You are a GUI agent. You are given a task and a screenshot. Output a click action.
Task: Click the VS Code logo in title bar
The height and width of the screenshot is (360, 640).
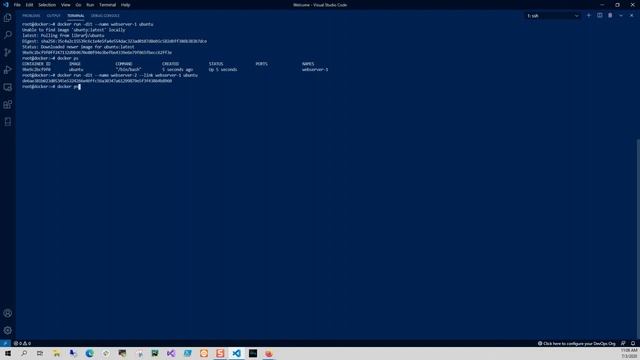[5, 5]
